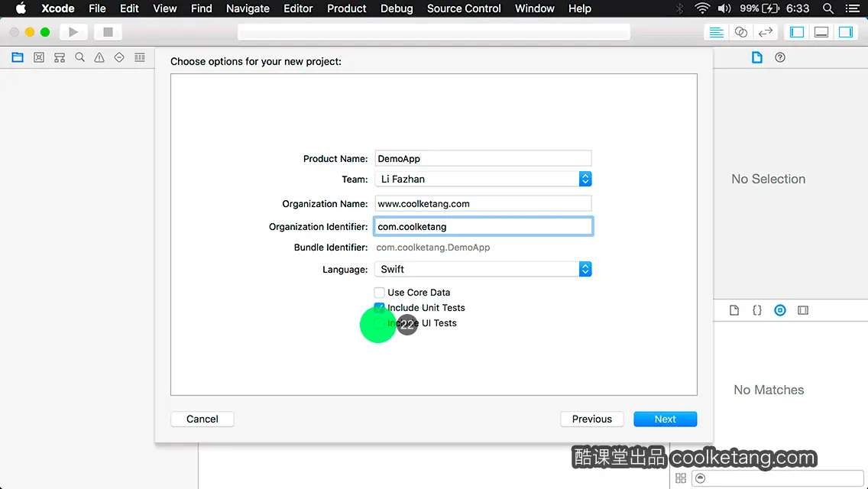Show the Standard editor

[716, 32]
